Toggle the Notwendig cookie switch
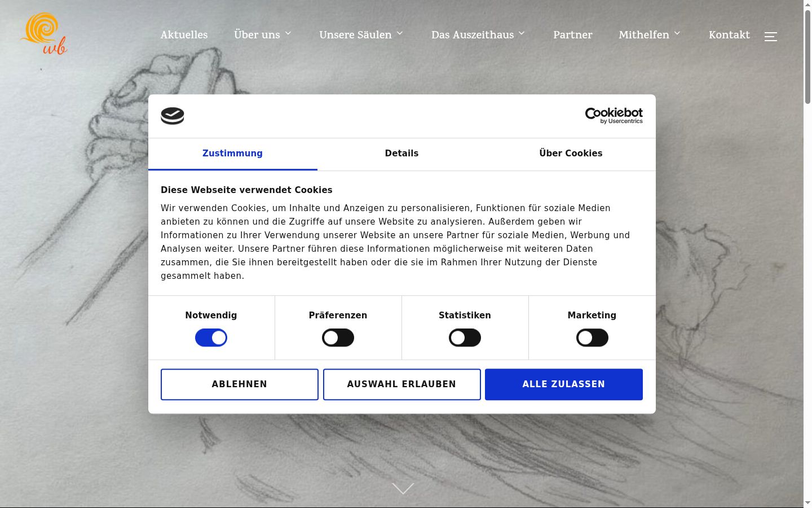This screenshot has height=508, width=812. point(211,338)
